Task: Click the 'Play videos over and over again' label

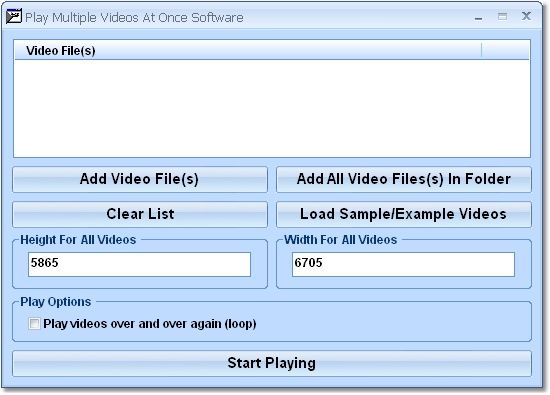Action: point(150,324)
